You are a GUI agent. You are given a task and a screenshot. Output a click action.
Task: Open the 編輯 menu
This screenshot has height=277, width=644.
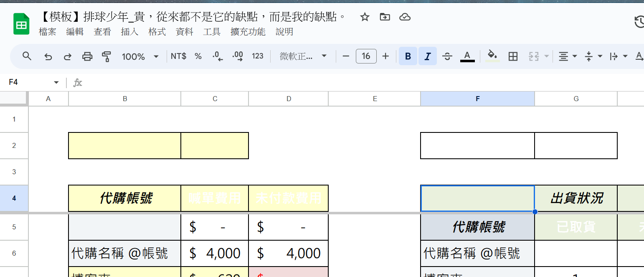point(75,32)
